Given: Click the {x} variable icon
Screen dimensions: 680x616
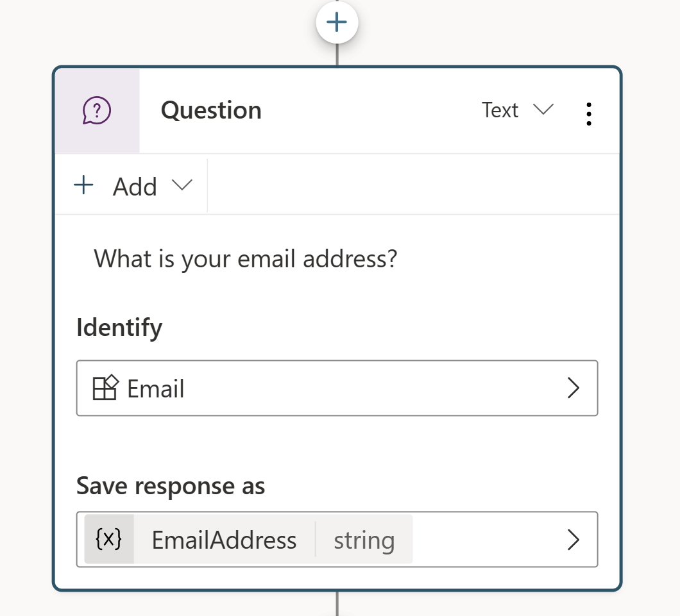Looking at the screenshot, I should pyautogui.click(x=109, y=539).
